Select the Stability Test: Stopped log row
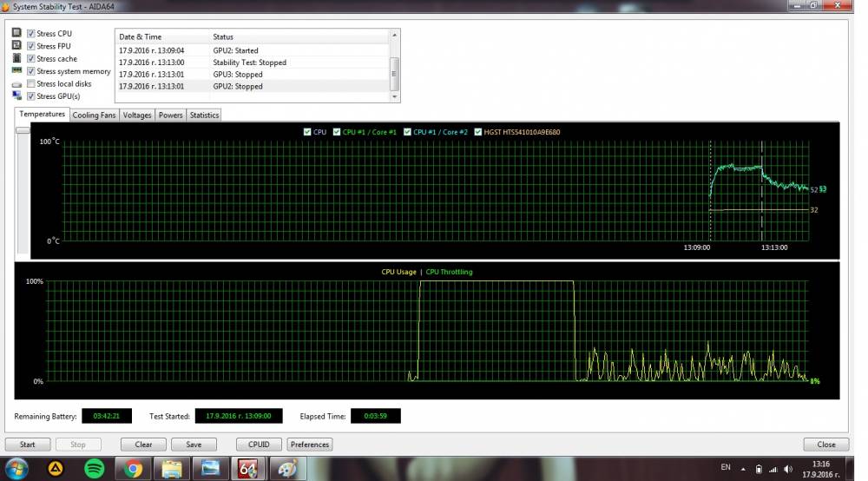The width and height of the screenshot is (868, 481). click(252, 63)
